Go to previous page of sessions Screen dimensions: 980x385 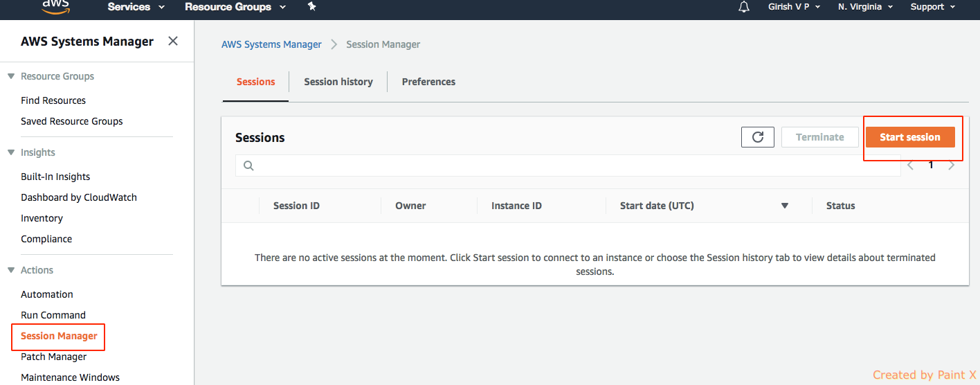[x=910, y=165]
